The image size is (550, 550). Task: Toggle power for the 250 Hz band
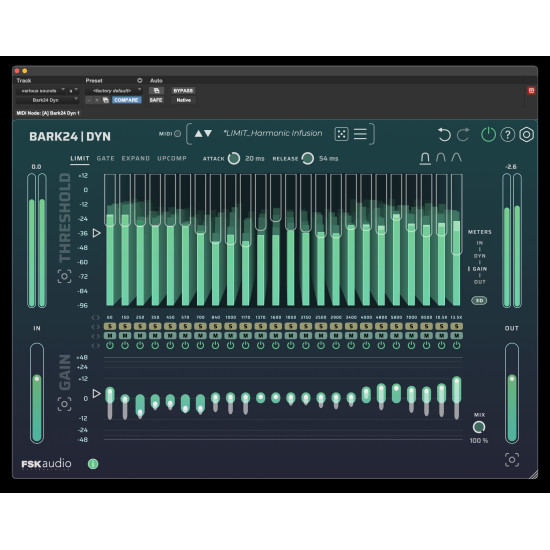point(140,346)
